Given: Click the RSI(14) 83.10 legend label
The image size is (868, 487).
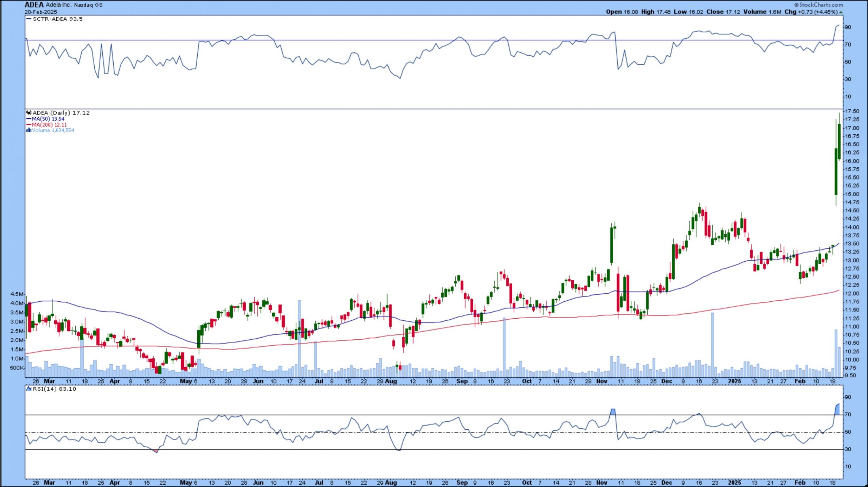Looking at the screenshot, I should click(54, 389).
